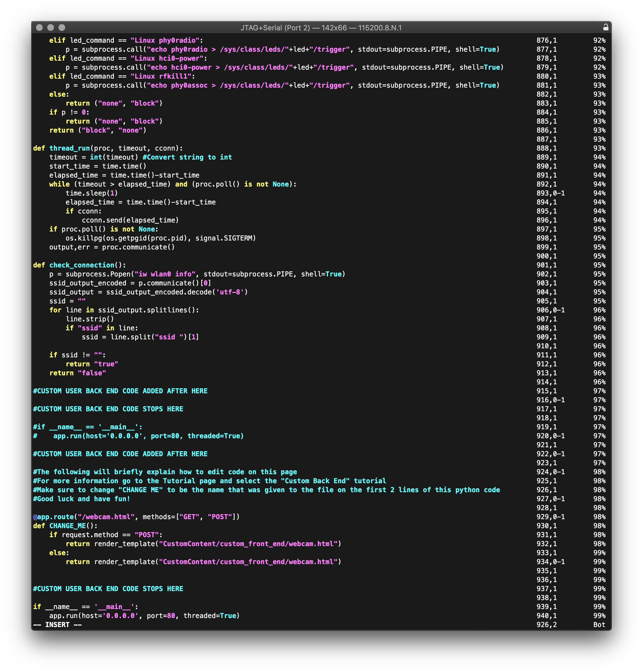Click the ssid = line.split("ssid ")[1] line

141,337
